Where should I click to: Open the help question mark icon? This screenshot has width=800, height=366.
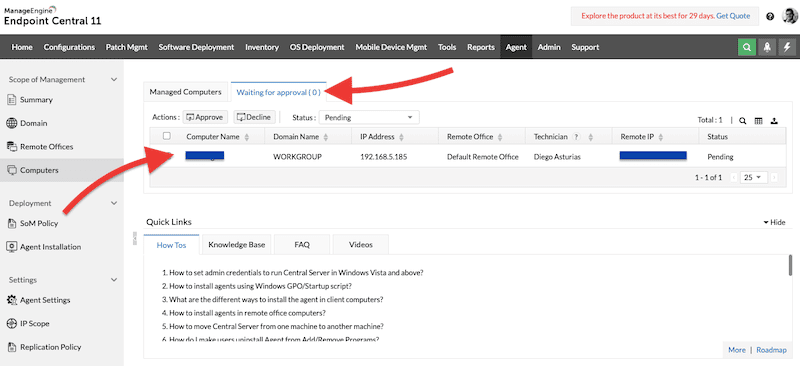pos(770,16)
